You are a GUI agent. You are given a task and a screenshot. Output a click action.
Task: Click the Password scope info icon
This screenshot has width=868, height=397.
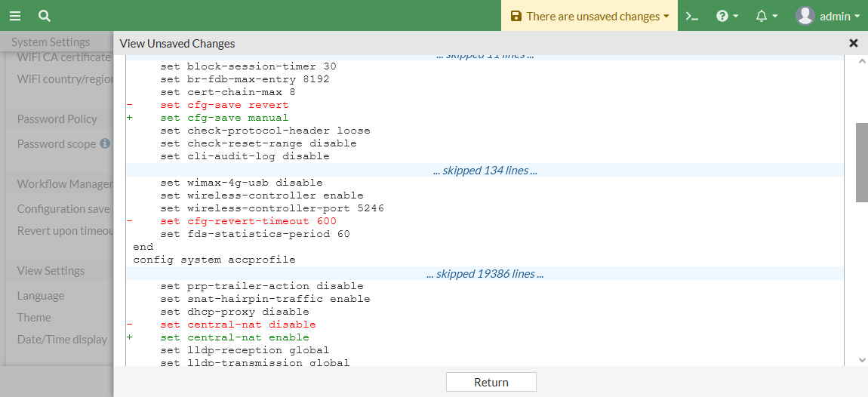[x=105, y=143]
